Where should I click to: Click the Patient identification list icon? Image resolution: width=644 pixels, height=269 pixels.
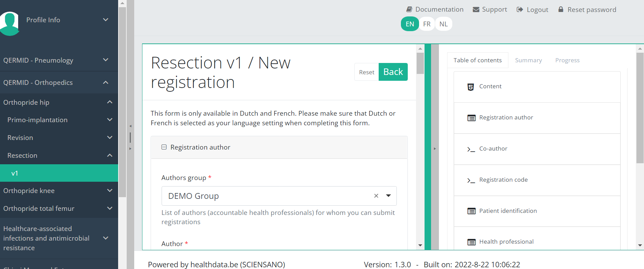471,211
